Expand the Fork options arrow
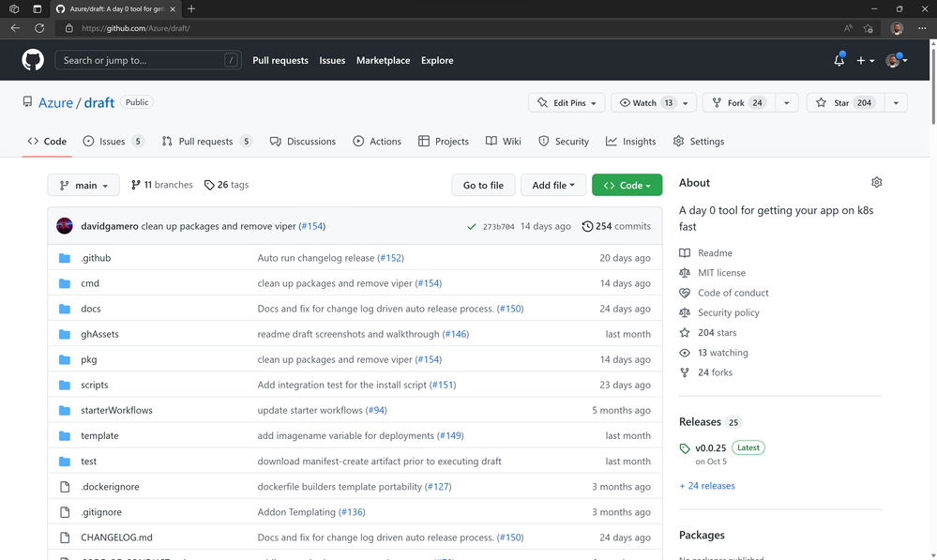 point(786,103)
